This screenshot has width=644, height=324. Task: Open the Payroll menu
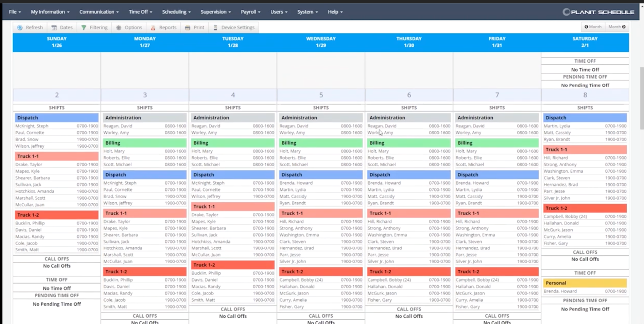[x=250, y=12]
